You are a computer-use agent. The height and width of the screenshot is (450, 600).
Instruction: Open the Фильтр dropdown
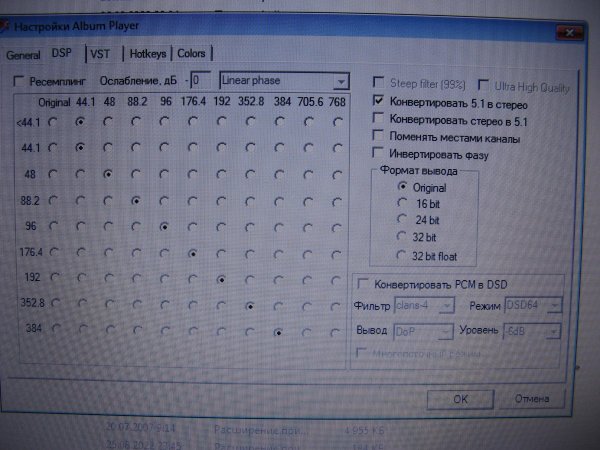424,305
